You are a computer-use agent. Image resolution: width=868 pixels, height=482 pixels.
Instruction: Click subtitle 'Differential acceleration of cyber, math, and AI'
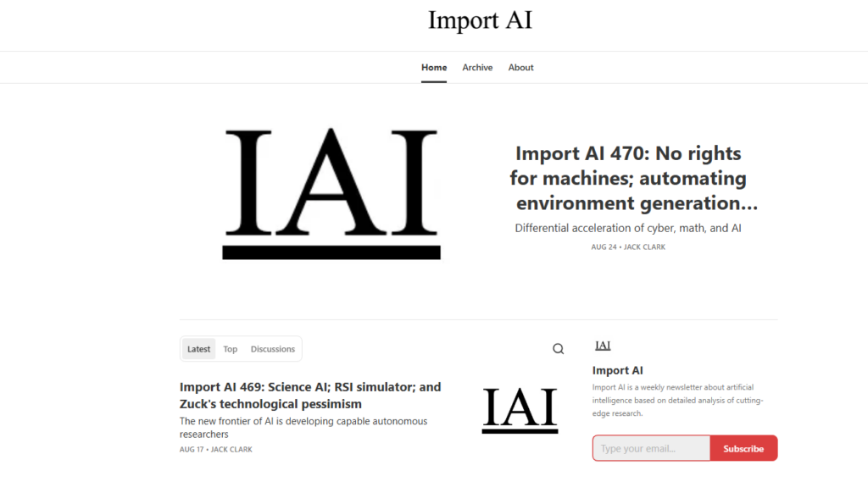click(628, 228)
